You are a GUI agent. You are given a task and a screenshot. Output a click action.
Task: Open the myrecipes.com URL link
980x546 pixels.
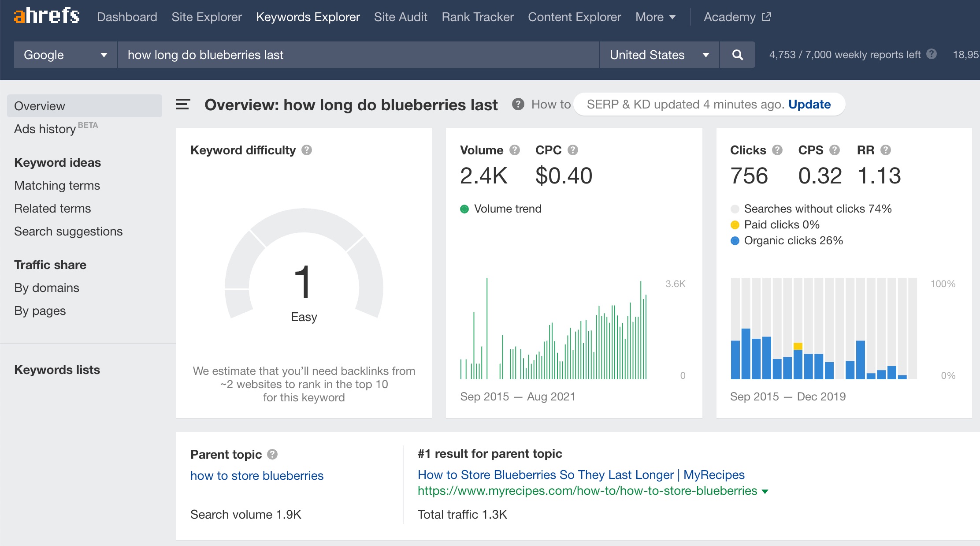click(587, 490)
